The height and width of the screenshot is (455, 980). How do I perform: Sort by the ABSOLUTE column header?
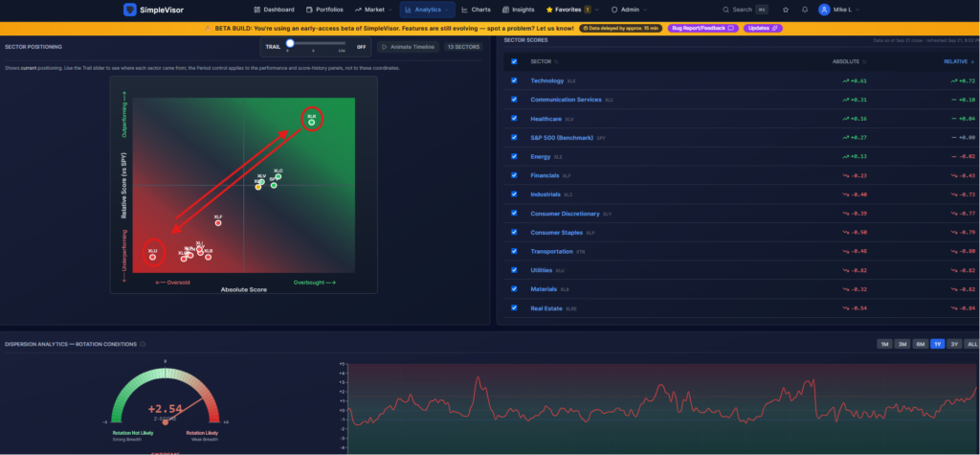pyautogui.click(x=849, y=61)
